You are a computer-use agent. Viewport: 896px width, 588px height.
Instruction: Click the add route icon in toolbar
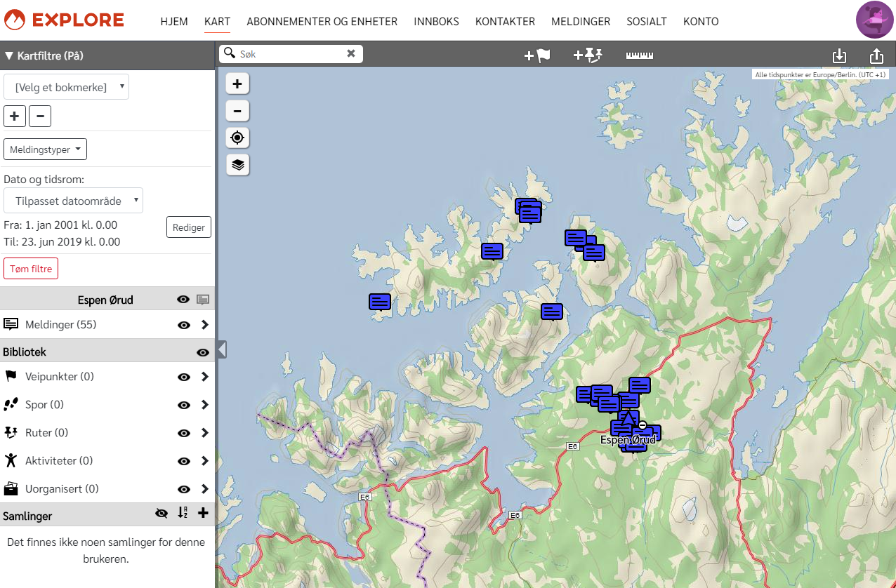[x=588, y=55]
